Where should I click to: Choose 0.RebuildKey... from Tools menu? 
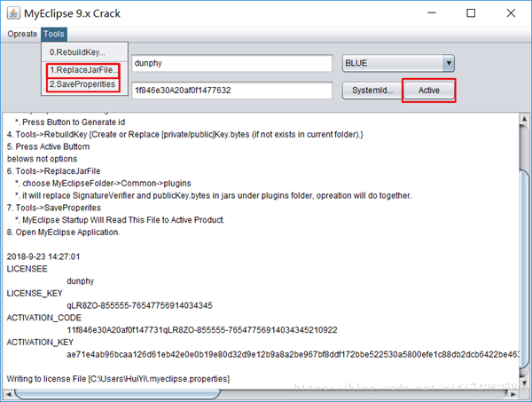pyautogui.click(x=77, y=52)
